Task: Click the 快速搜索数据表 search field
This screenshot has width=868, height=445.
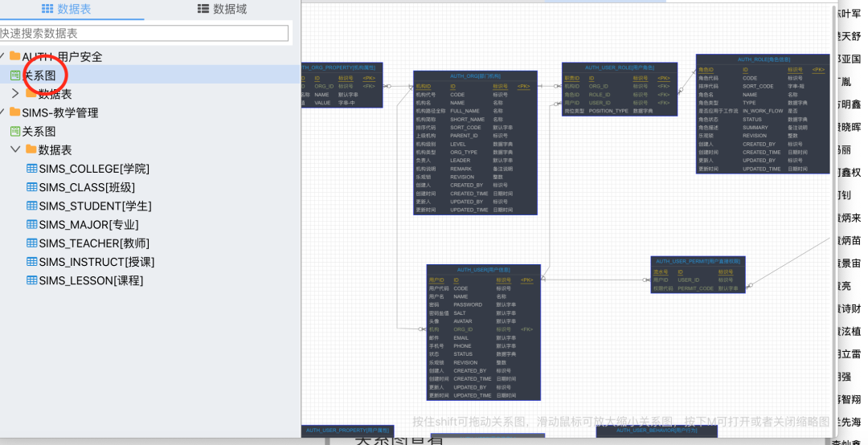Action: click(x=143, y=33)
